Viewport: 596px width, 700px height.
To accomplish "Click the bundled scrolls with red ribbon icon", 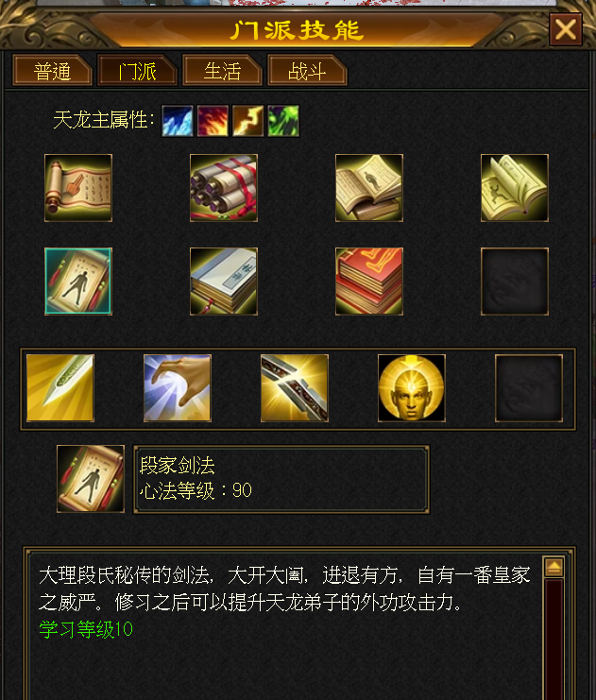I will (224, 188).
